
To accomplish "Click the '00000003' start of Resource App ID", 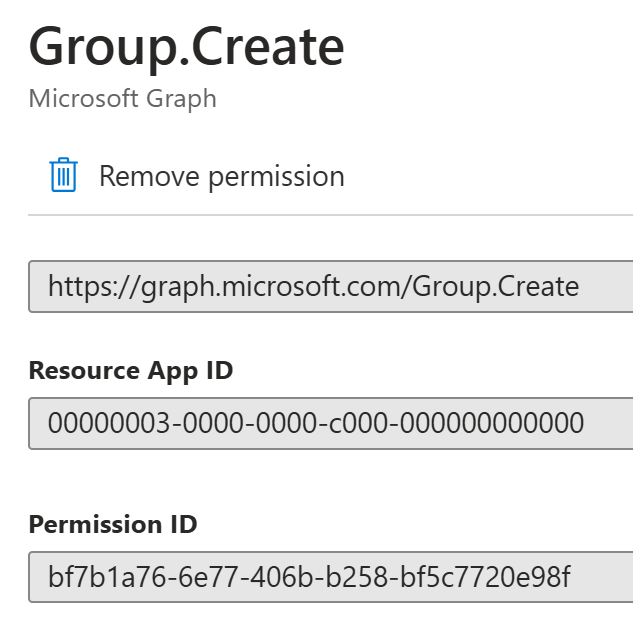I will pos(109,423).
